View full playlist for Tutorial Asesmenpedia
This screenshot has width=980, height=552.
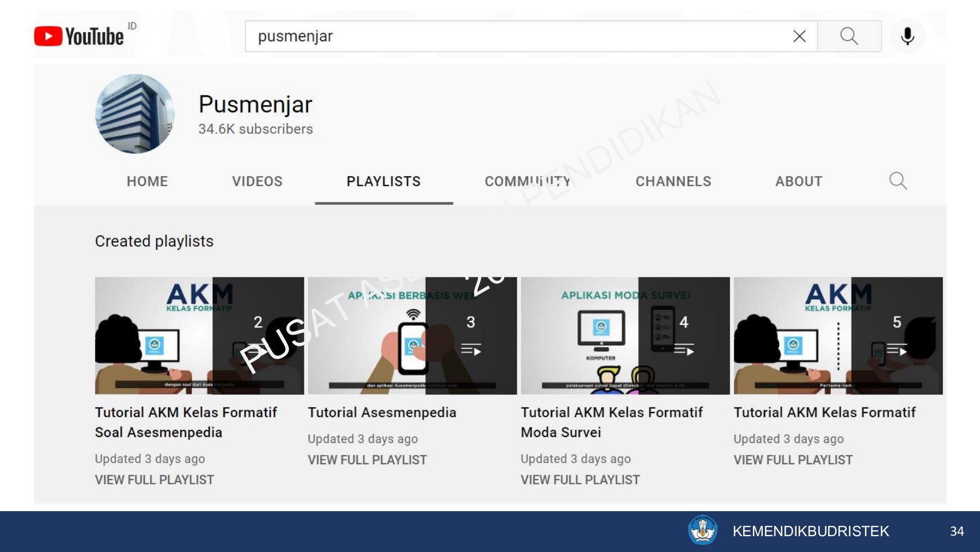(367, 460)
